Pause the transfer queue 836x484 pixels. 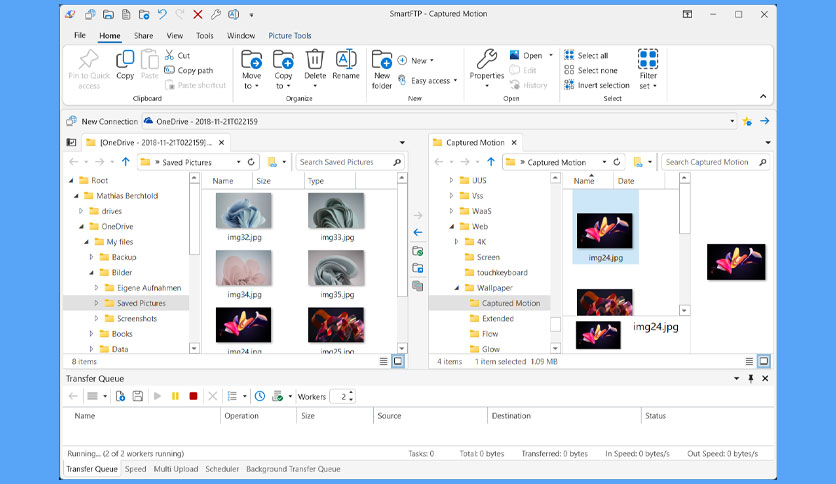[x=175, y=396]
